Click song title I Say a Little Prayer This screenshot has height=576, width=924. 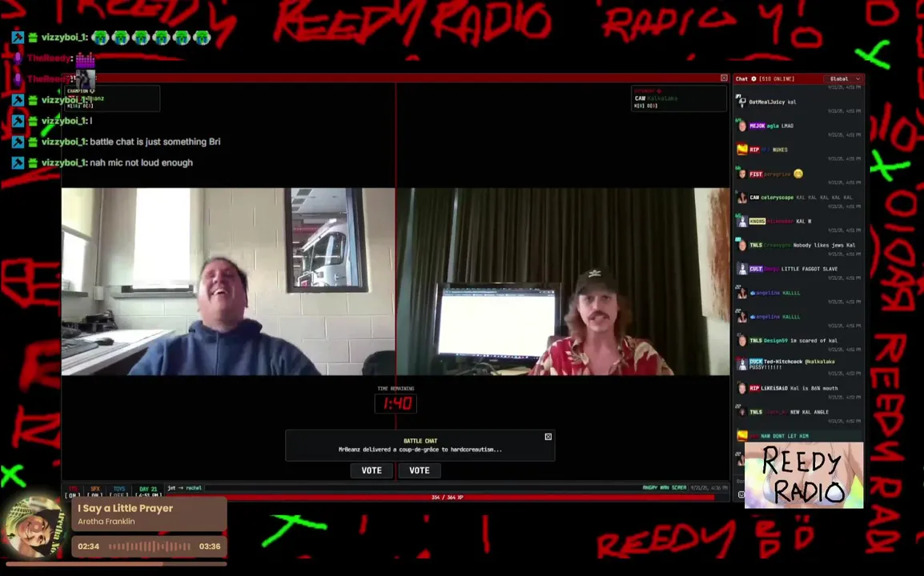click(x=126, y=508)
